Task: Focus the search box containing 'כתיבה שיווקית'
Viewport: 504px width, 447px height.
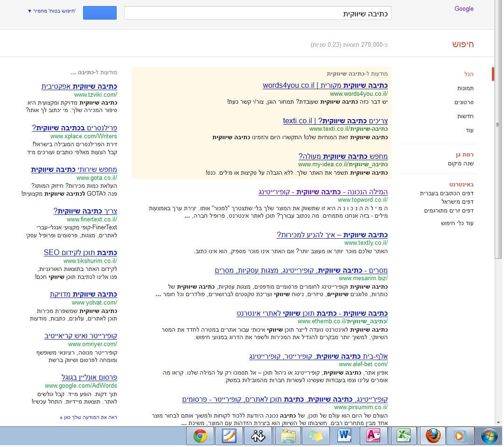Action: click(258, 13)
